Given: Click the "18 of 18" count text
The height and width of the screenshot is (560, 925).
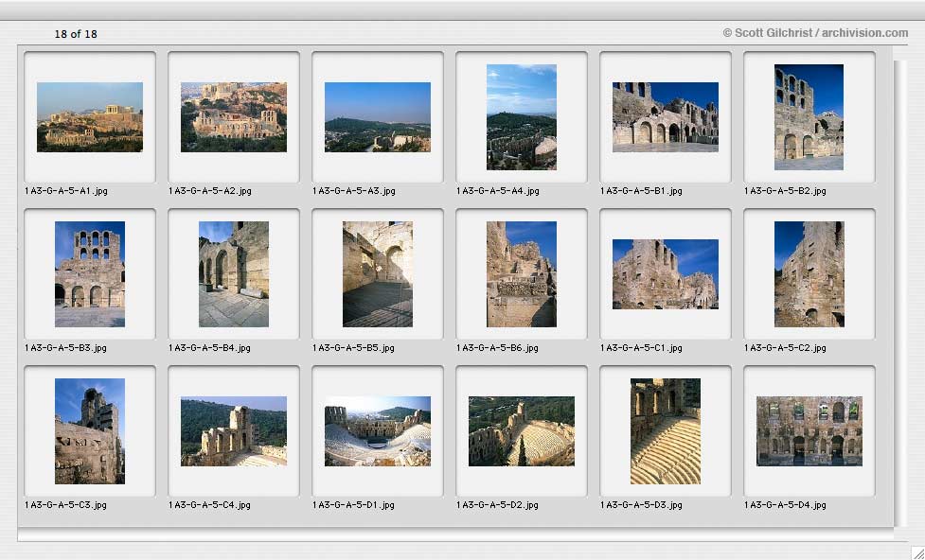Looking at the screenshot, I should coord(76,34).
